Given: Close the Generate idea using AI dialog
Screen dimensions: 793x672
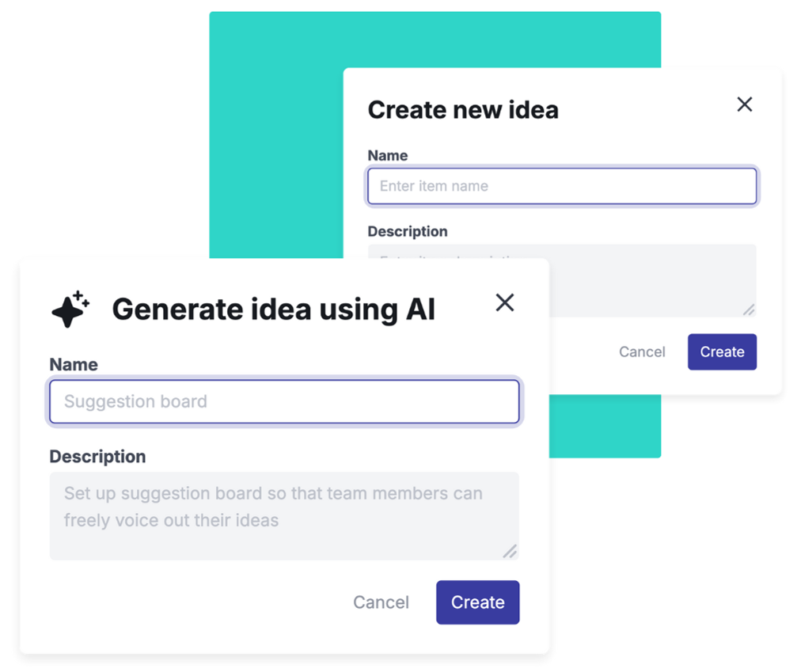Looking at the screenshot, I should click(x=505, y=302).
